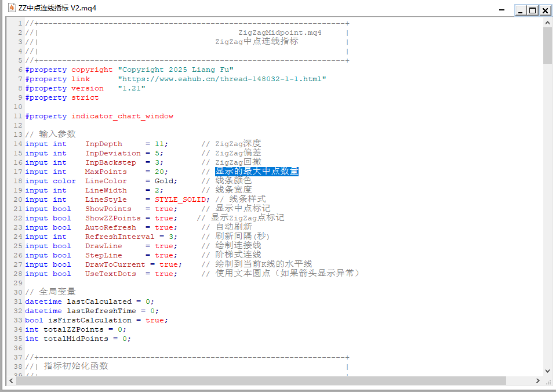Click the DrawToCurrent variable name
Image resolution: width=556 pixels, height=392 pixels.
pyautogui.click(x=115, y=264)
